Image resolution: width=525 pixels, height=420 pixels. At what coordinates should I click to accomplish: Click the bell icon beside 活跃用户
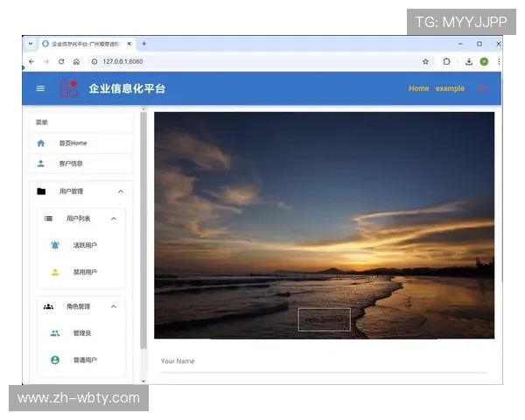pos(55,245)
